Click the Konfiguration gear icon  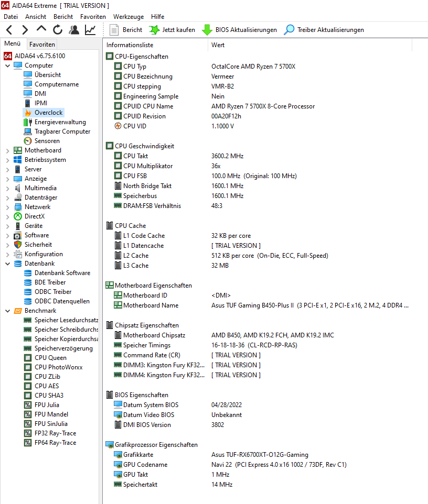click(18, 254)
